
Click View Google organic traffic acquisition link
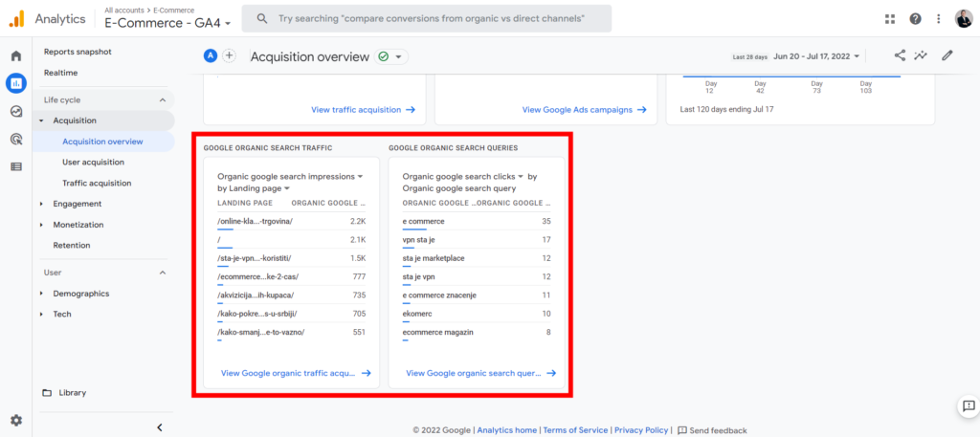pos(296,373)
